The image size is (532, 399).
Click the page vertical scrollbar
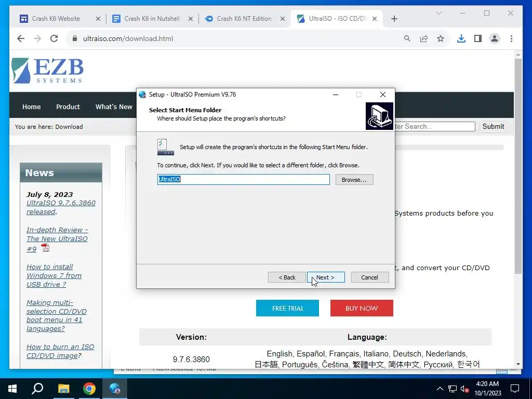[518, 166]
